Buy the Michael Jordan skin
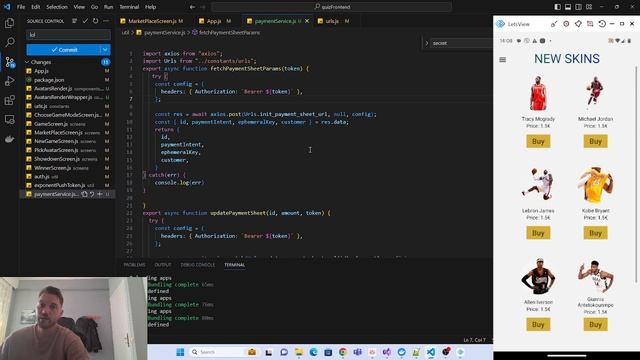Image resolution: width=640 pixels, height=360 pixels. point(595,142)
